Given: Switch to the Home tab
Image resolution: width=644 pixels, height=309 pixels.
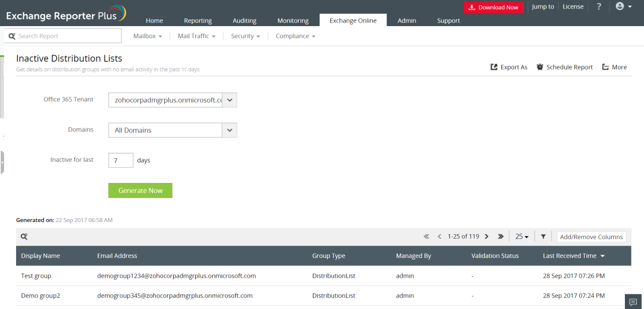Looking at the screenshot, I should 154,21.
